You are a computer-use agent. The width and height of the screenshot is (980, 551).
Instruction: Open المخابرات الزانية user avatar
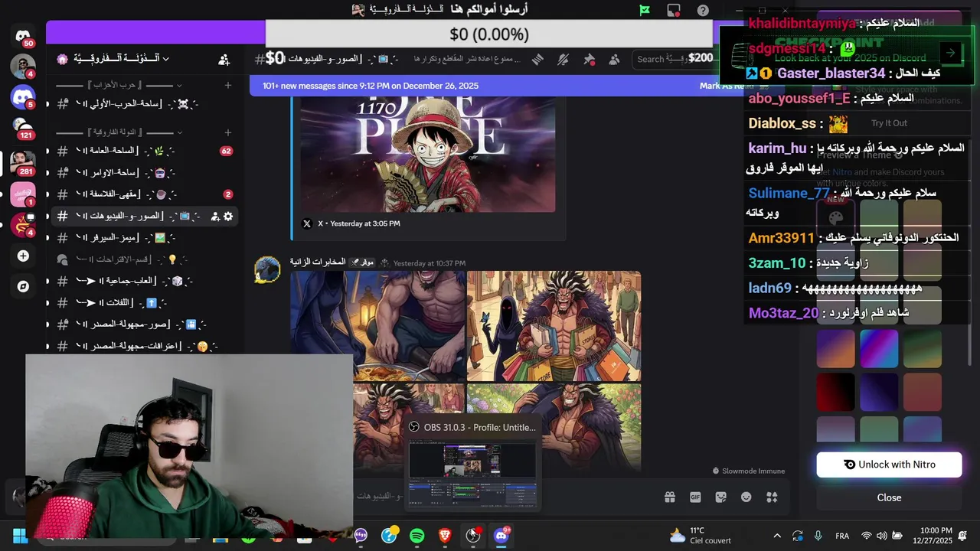point(267,270)
